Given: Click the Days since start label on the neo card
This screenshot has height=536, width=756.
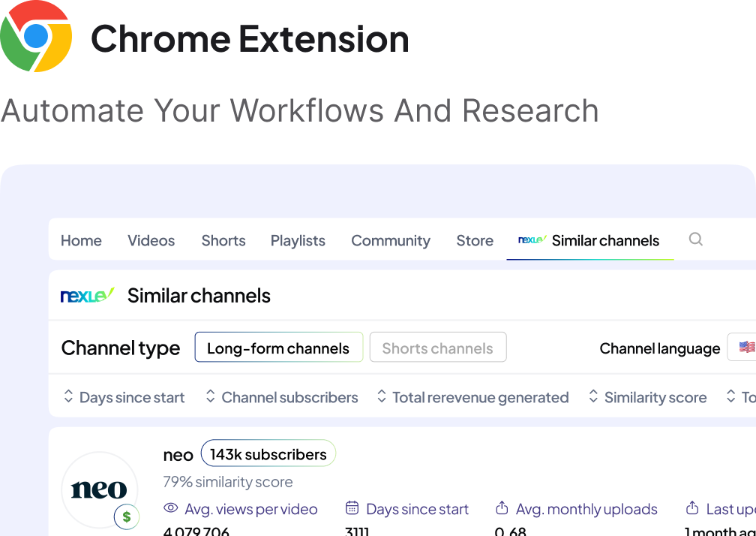Looking at the screenshot, I should click(418, 509).
